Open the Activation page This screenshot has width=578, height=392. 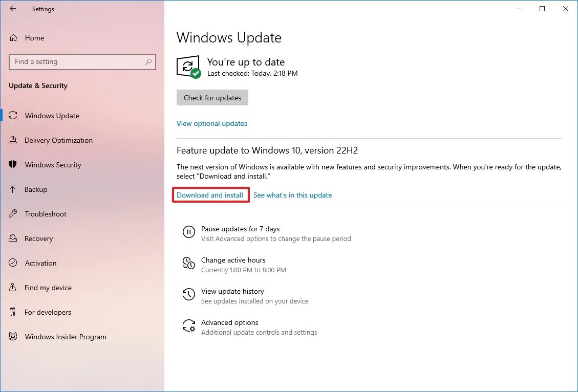(x=40, y=263)
